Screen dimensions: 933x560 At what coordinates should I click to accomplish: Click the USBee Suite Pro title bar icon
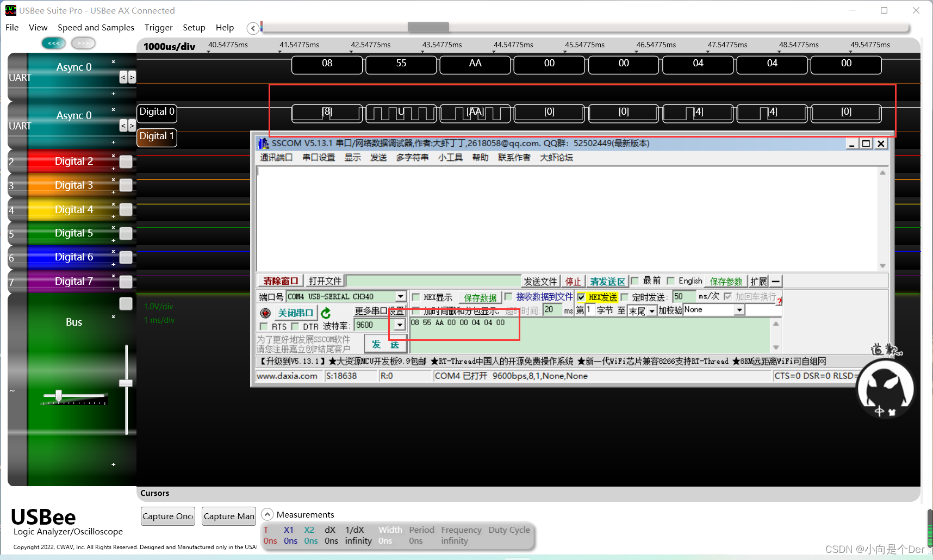(11, 10)
